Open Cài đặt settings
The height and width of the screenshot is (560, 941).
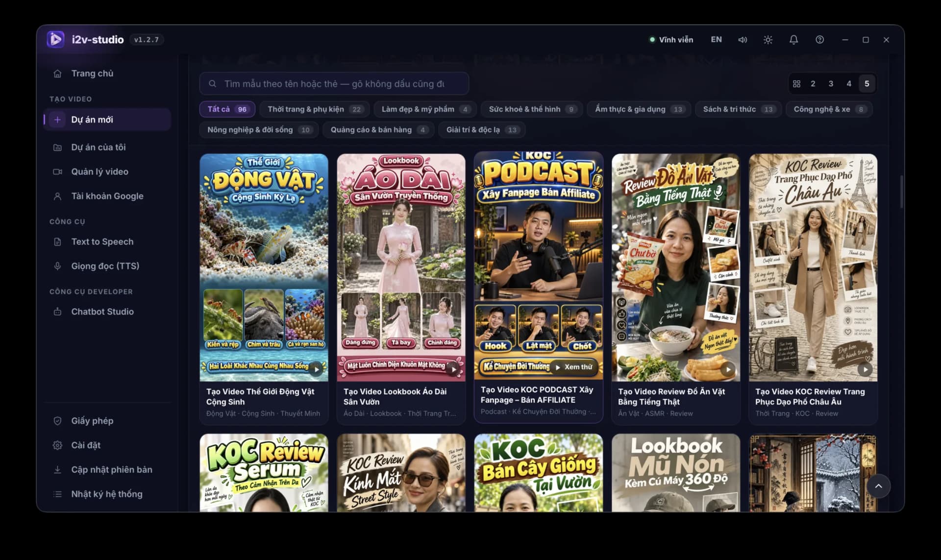tap(107, 445)
